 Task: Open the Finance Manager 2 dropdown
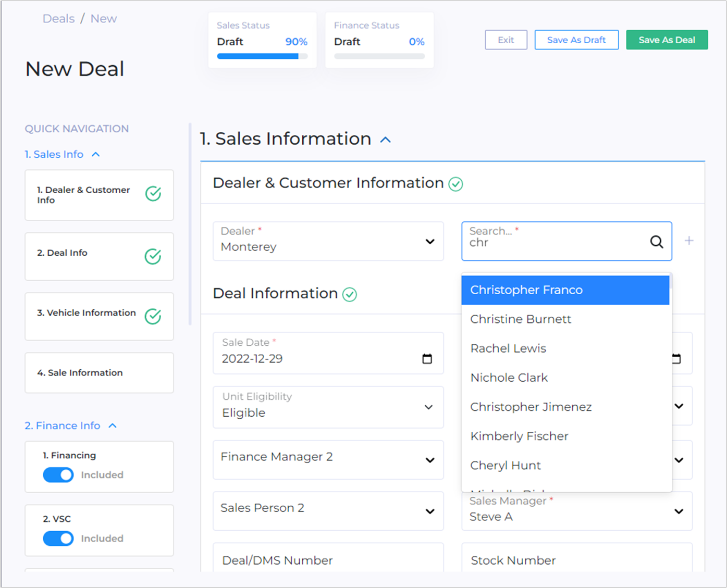[x=328, y=459]
